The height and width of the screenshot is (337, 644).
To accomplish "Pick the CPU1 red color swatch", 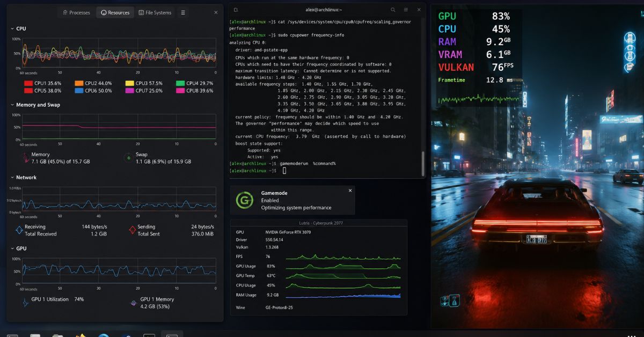I will click(x=28, y=83).
